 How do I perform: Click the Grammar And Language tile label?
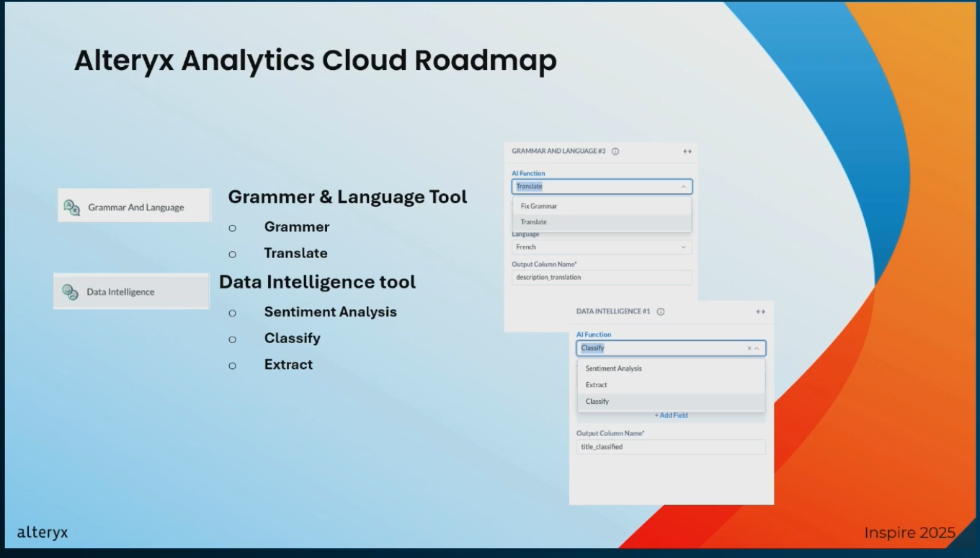(136, 208)
